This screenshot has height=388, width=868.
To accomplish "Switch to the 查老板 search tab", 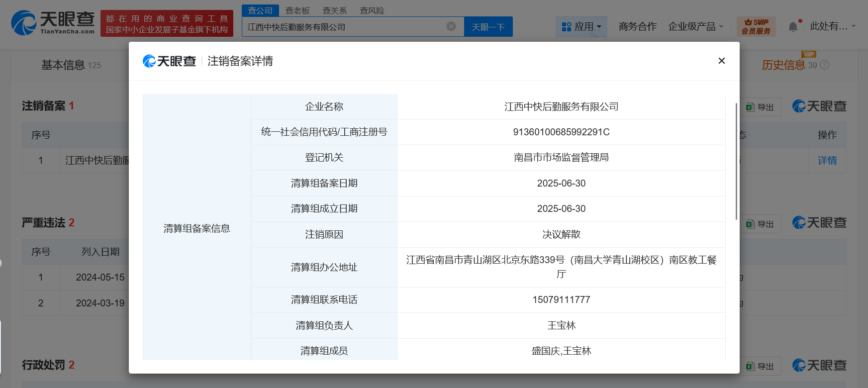I will 297,10.
